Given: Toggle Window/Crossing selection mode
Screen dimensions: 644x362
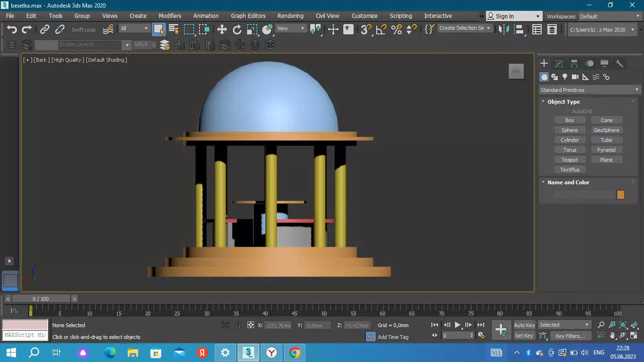Looking at the screenshot, I should tap(204, 29).
